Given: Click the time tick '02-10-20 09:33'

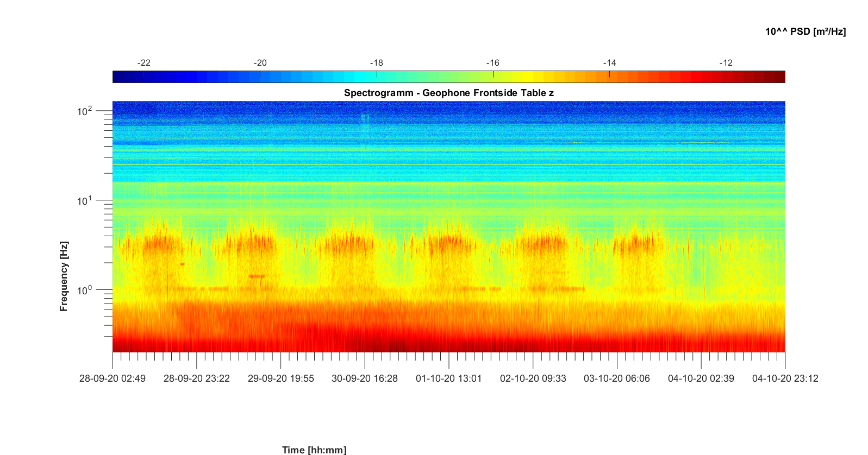Looking at the screenshot, I should (533, 378).
